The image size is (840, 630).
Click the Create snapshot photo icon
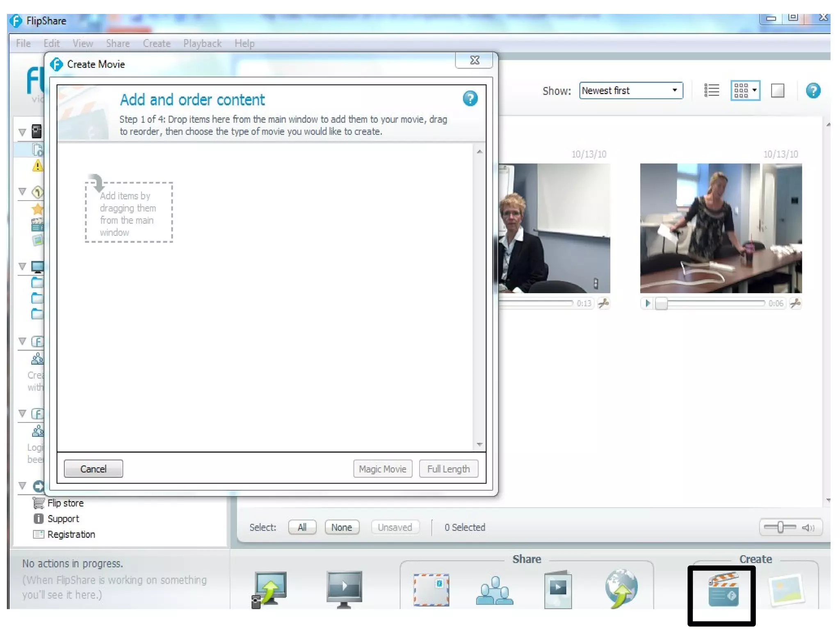point(786,591)
